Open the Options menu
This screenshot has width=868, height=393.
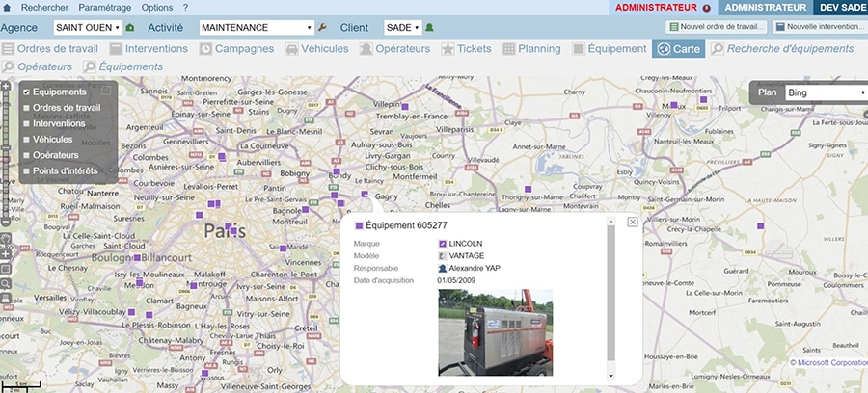click(x=157, y=8)
